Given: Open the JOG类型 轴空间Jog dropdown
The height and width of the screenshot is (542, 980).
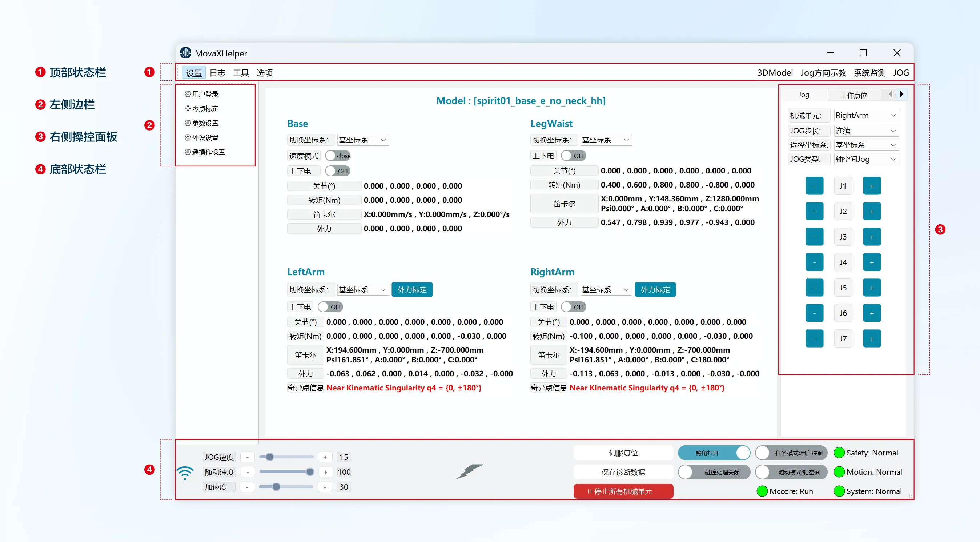Looking at the screenshot, I should (x=866, y=159).
